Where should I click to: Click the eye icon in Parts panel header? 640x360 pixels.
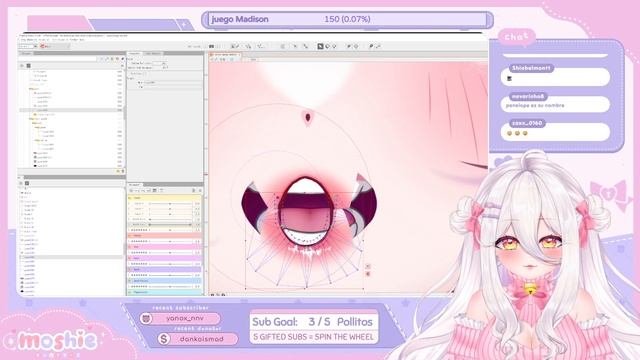(22, 66)
